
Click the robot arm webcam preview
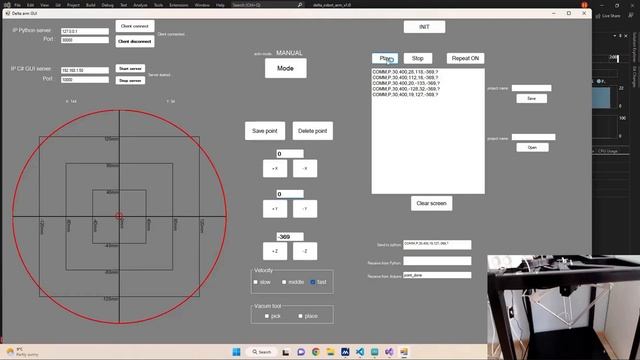click(x=564, y=307)
